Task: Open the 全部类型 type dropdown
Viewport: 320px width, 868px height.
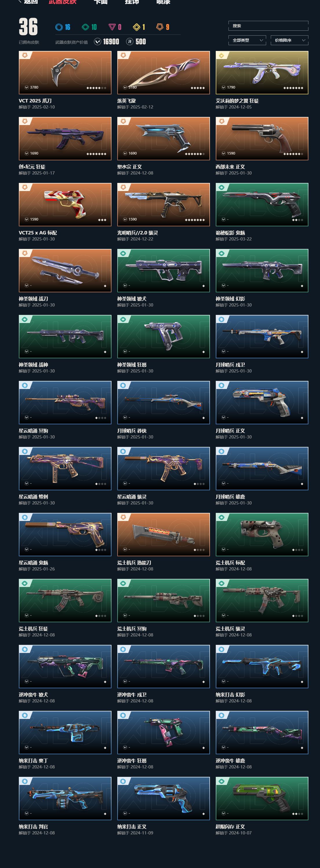Action: [x=247, y=41]
